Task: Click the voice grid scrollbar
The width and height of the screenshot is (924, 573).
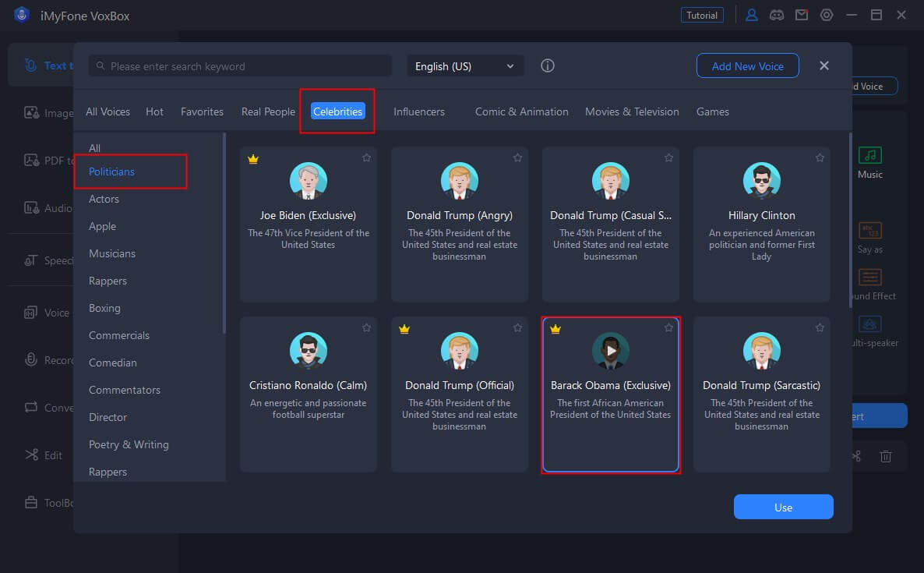Action: [850, 221]
